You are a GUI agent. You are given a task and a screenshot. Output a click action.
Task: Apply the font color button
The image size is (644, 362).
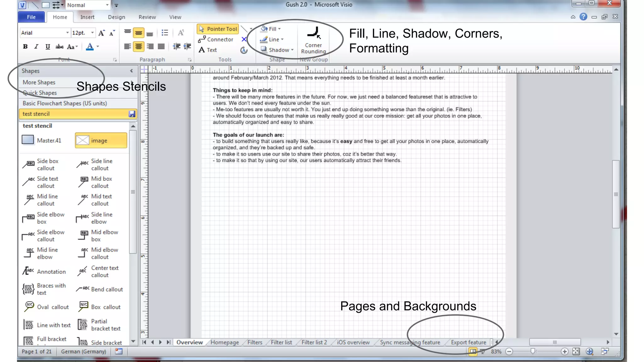tap(90, 47)
